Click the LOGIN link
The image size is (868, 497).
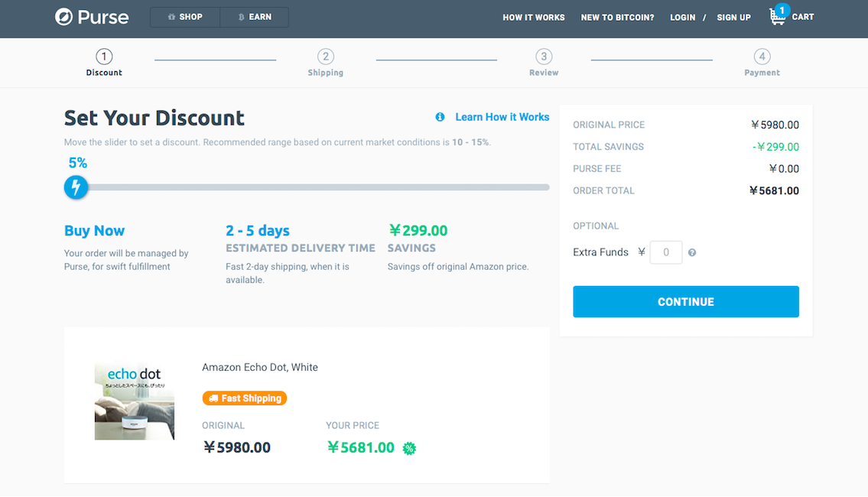pos(682,18)
